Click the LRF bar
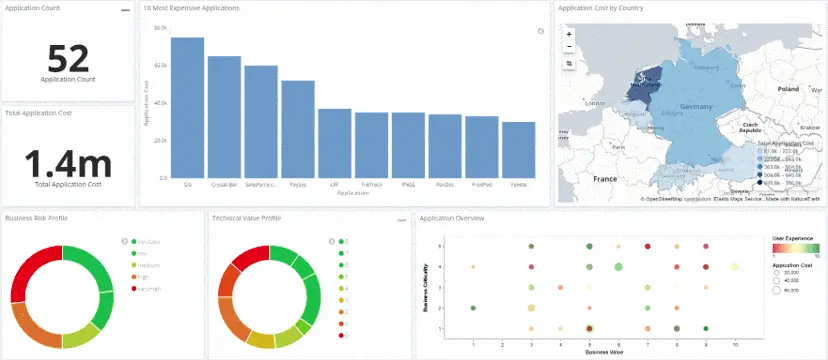This screenshot has width=828, height=360. tap(335, 144)
